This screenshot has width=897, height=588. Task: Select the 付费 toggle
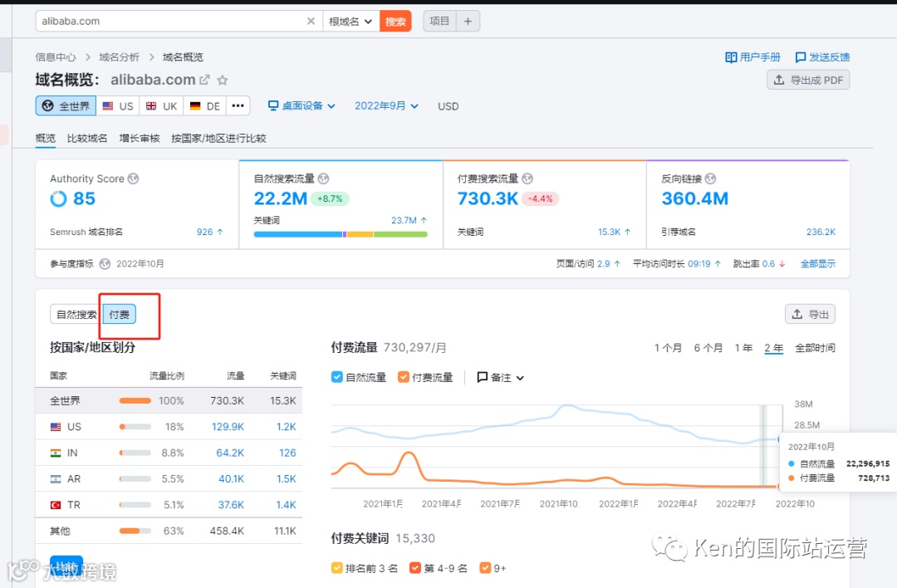120,315
